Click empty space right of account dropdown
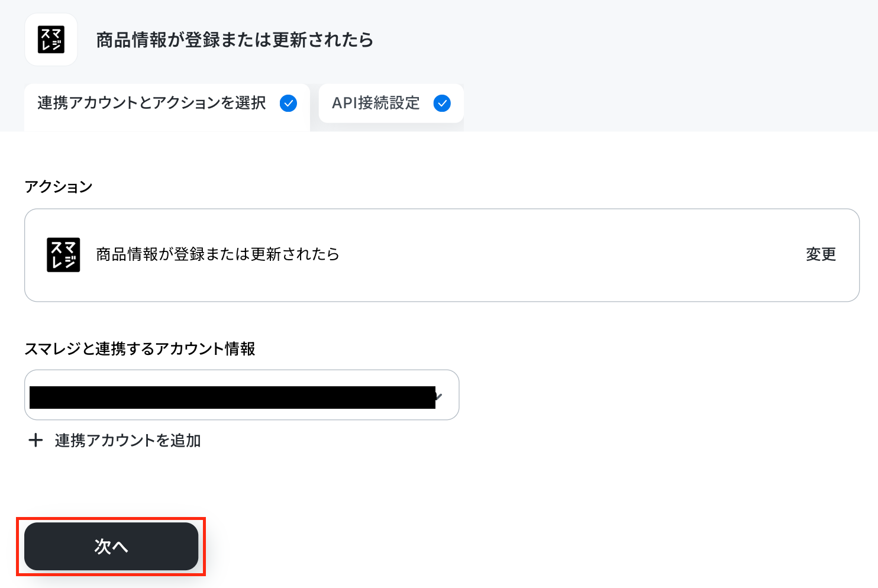The height and width of the screenshot is (588, 878). [x=657, y=395]
